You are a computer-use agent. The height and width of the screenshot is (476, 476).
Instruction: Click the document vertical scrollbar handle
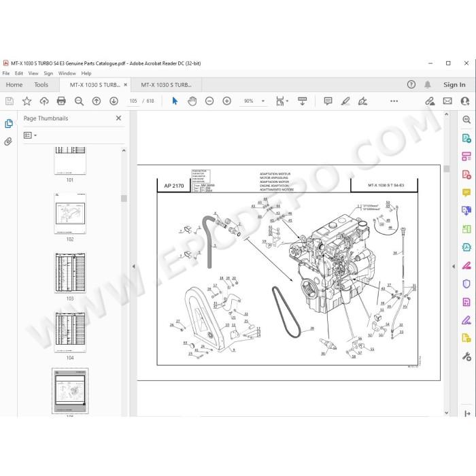(x=447, y=169)
